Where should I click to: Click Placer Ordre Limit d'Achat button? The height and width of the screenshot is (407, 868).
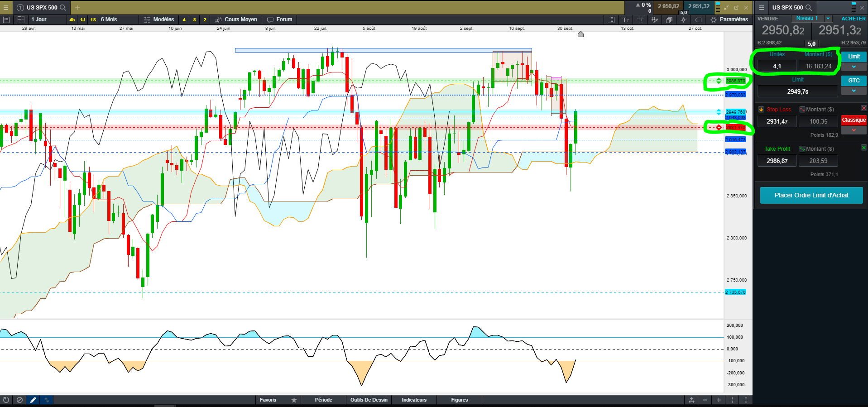(811, 195)
